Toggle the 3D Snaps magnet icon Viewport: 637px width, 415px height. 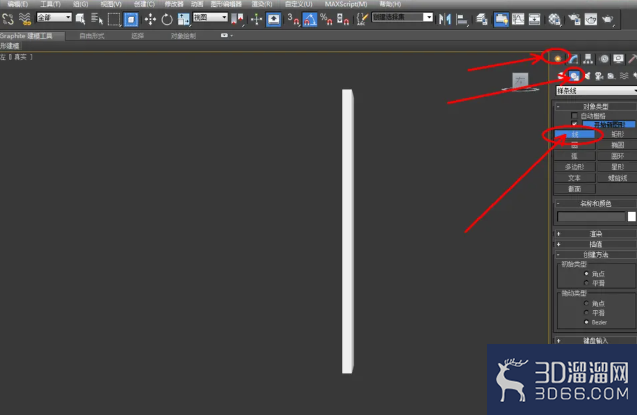click(x=293, y=19)
